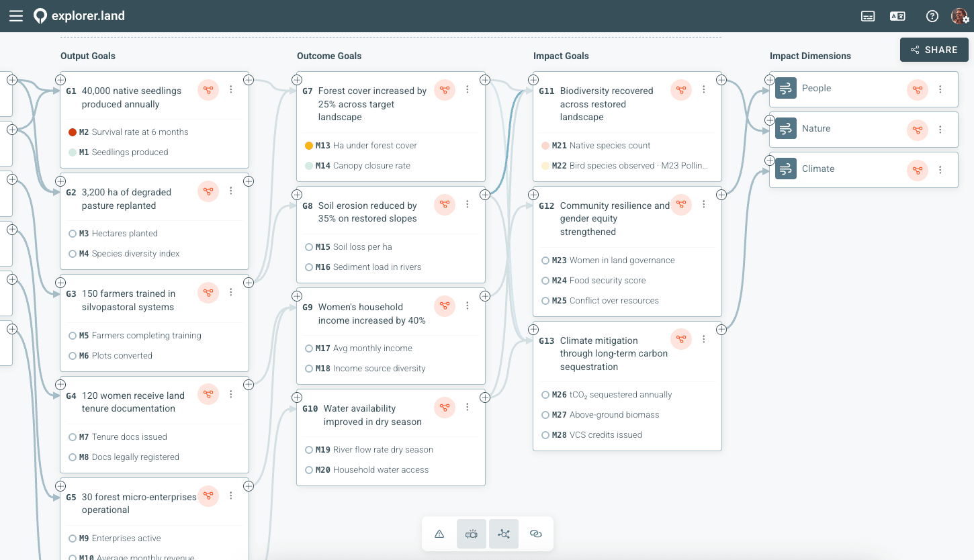The height and width of the screenshot is (560, 974).
Task: Click the empty status circle of M19 River flow rate
Action: pos(309,450)
